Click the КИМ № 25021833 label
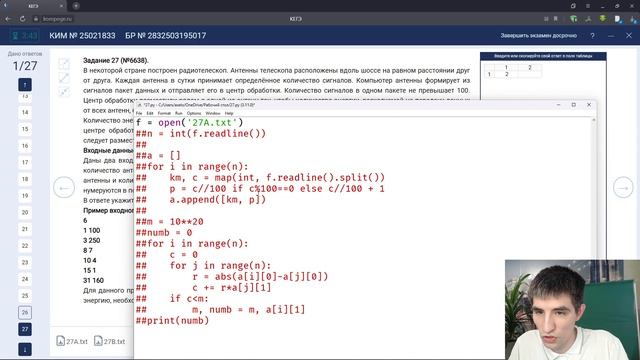This screenshot has width=640, height=360. (82, 36)
